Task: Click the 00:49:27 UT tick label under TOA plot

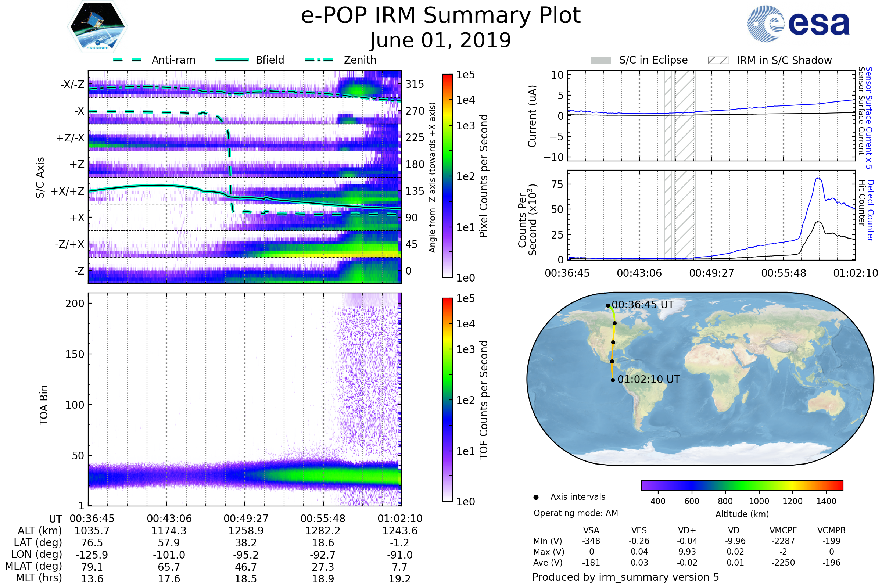Action: click(246, 519)
